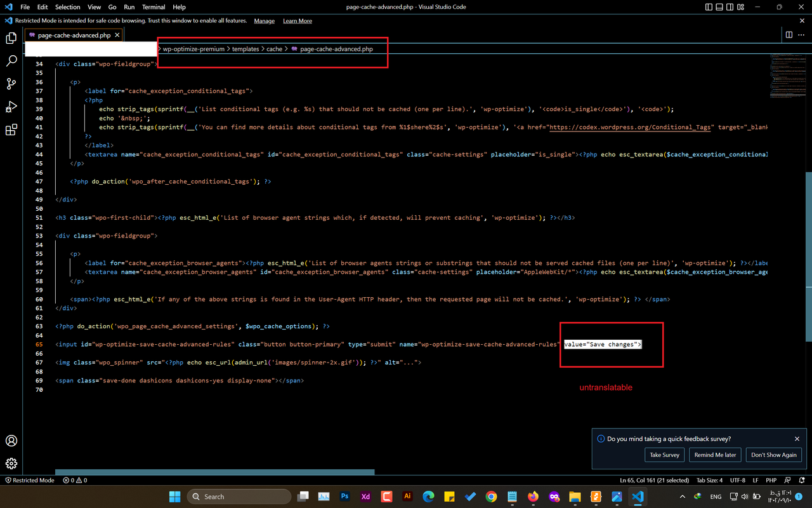Change UTF-8 encoding in status bar

[738, 480]
